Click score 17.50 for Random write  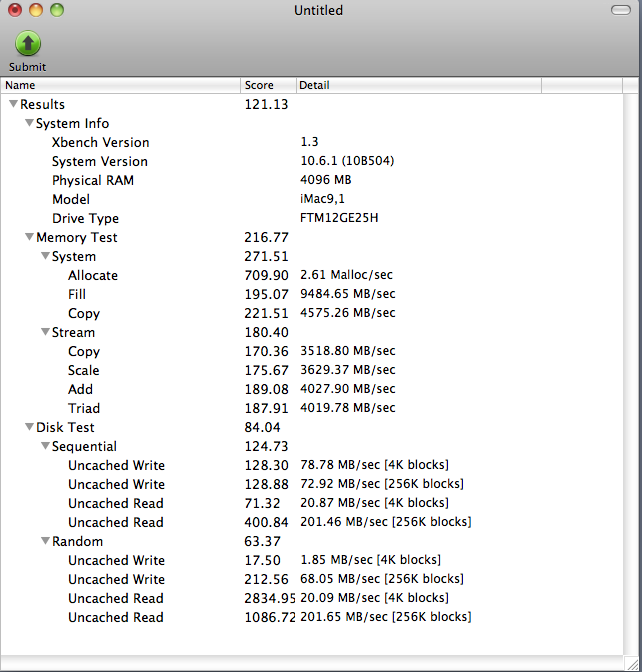[262, 560]
